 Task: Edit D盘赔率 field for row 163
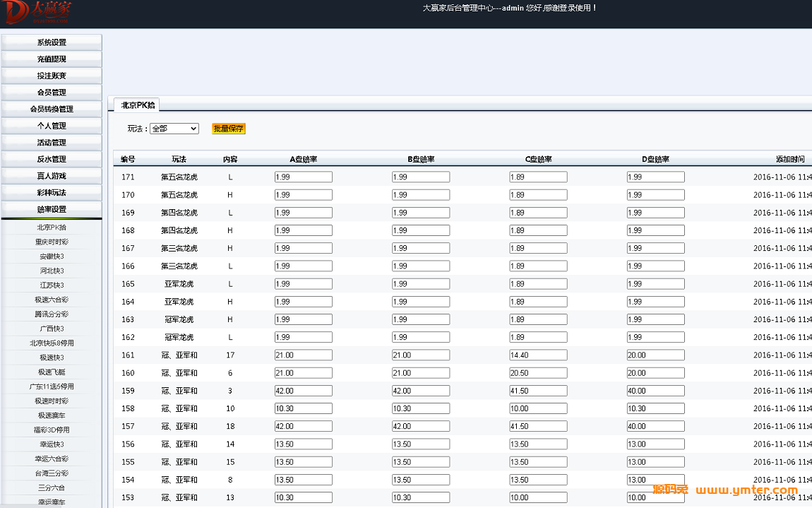point(656,320)
